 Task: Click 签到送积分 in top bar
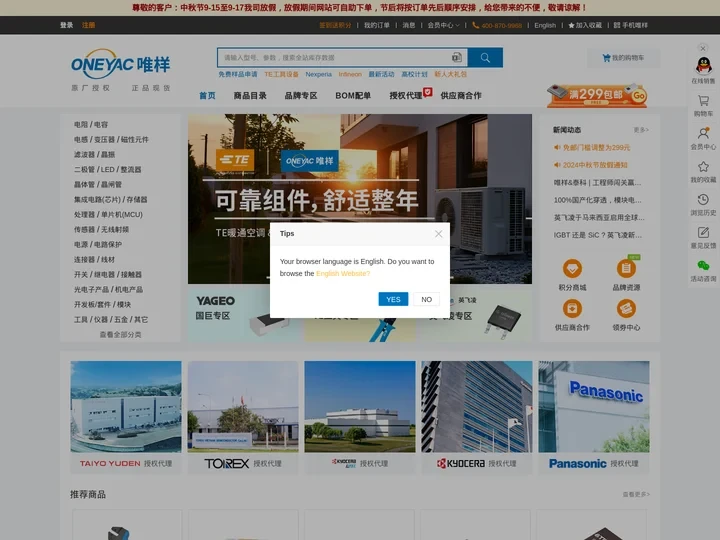pos(335,25)
